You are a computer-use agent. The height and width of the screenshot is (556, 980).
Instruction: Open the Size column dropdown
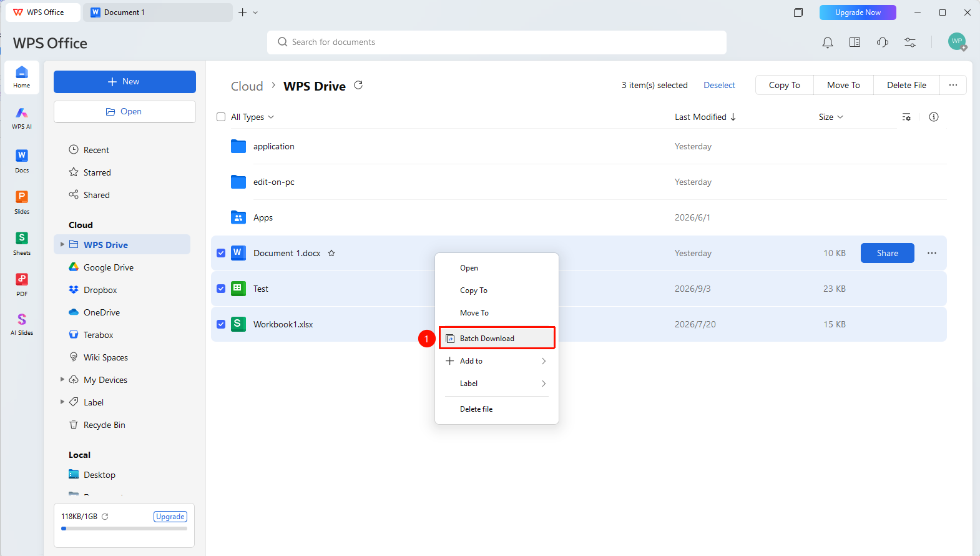831,117
